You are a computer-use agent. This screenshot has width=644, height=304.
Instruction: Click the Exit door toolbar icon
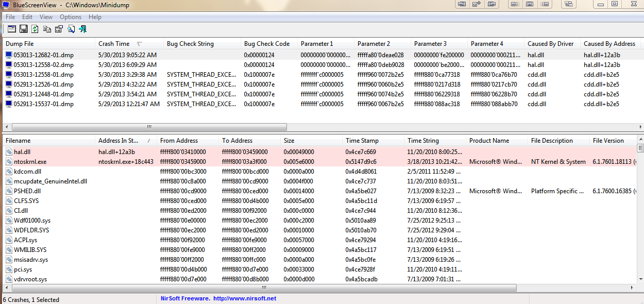click(82, 29)
